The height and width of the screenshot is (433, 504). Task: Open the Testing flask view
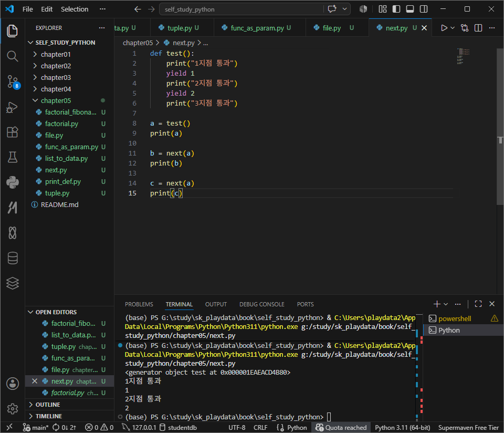pyautogui.click(x=12, y=157)
